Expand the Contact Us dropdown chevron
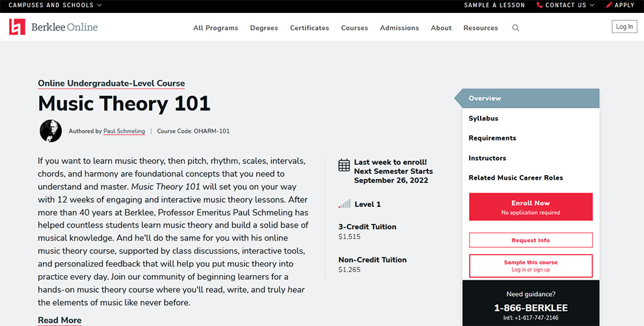Viewport: 644px width, 326px height. coord(592,5)
